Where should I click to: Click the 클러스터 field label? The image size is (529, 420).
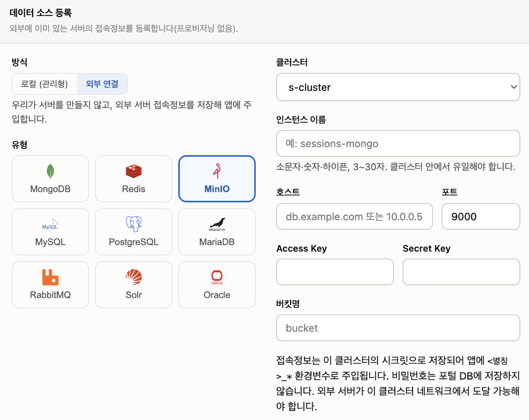tap(292, 62)
